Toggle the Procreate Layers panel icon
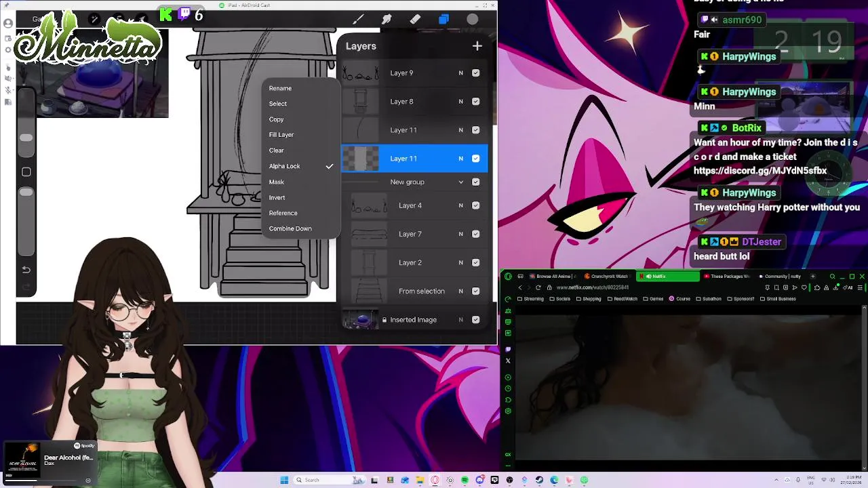Viewport: 868px width, 488px height. [443, 19]
